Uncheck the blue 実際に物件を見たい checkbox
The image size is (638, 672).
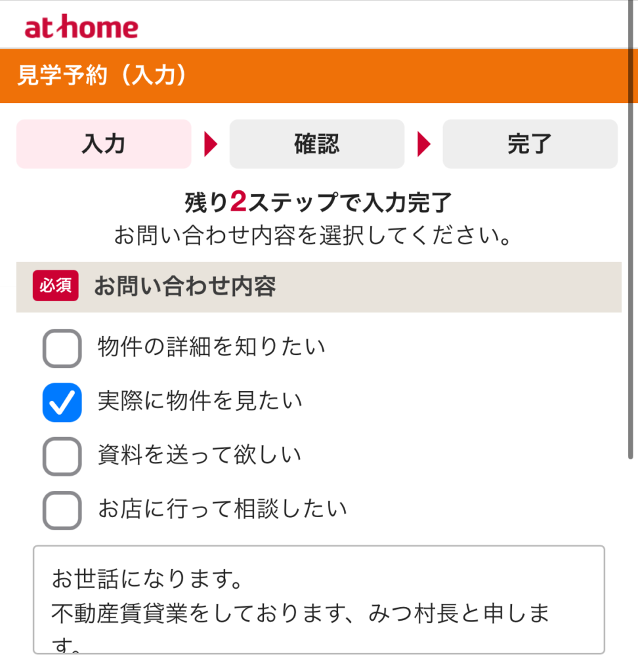click(62, 402)
